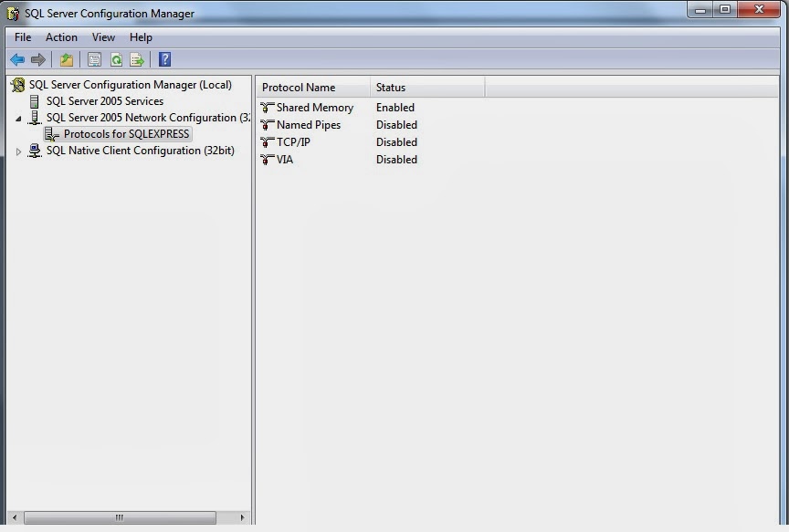Select the VIA protocol name

(285, 160)
